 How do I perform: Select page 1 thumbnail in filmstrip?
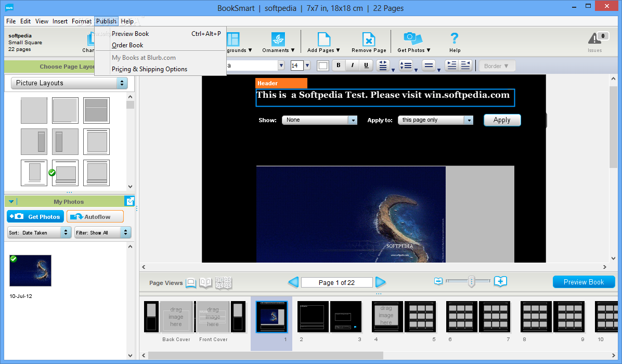271,316
